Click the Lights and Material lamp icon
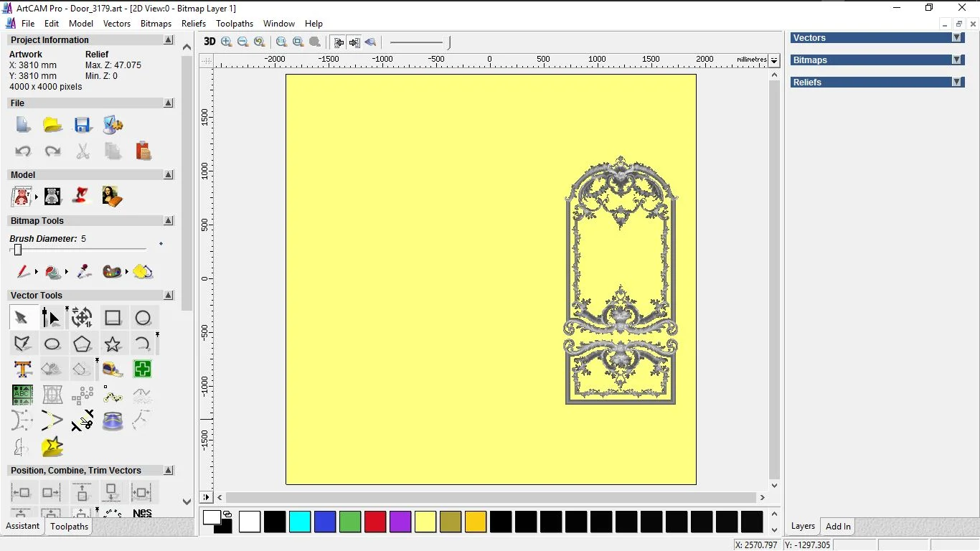The height and width of the screenshot is (551, 980). 82,196
